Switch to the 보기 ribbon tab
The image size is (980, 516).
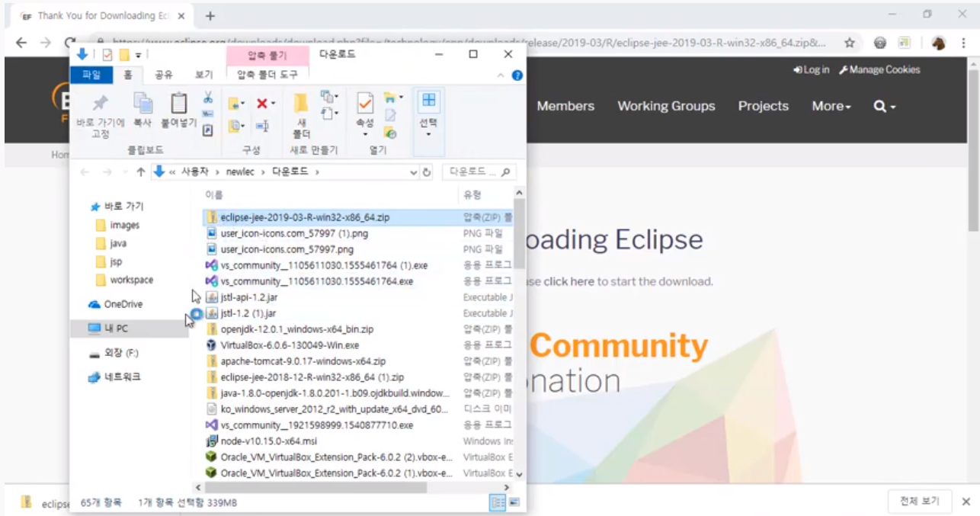click(x=203, y=75)
